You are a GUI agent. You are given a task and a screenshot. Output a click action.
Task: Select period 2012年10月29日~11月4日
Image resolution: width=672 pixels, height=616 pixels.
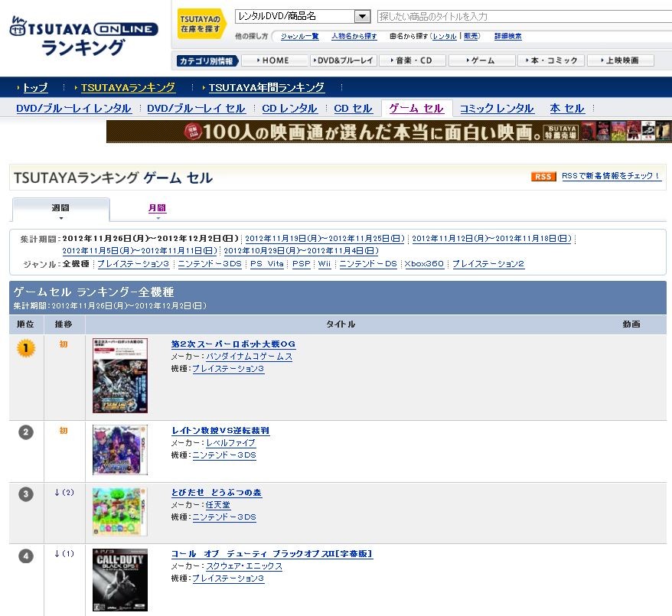tap(302, 250)
